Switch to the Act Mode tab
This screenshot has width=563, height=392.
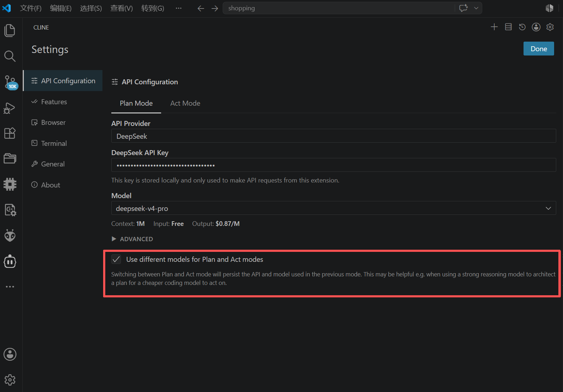[x=185, y=103]
